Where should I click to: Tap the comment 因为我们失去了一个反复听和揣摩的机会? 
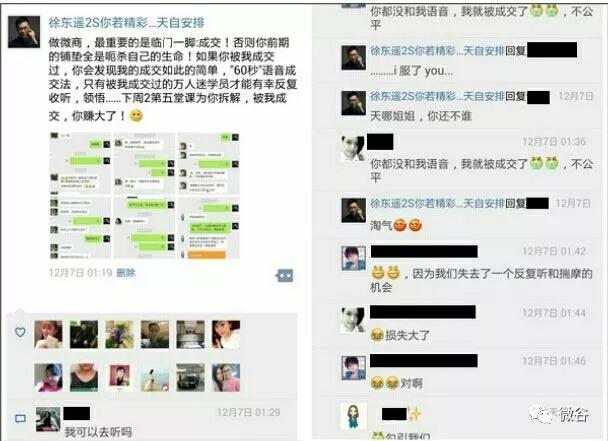coord(481,280)
